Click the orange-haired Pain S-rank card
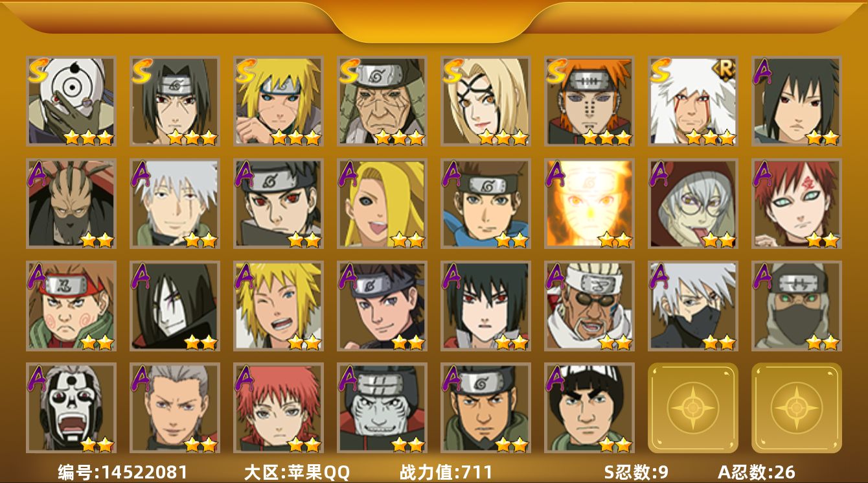The height and width of the screenshot is (483, 868). (x=589, y=100)
